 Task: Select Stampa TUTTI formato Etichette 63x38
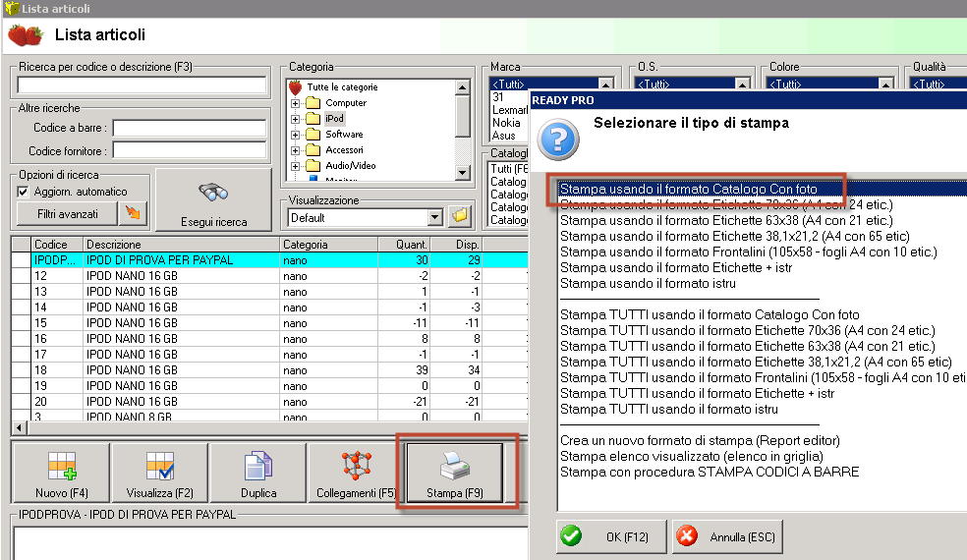click(x=748, y=346)
